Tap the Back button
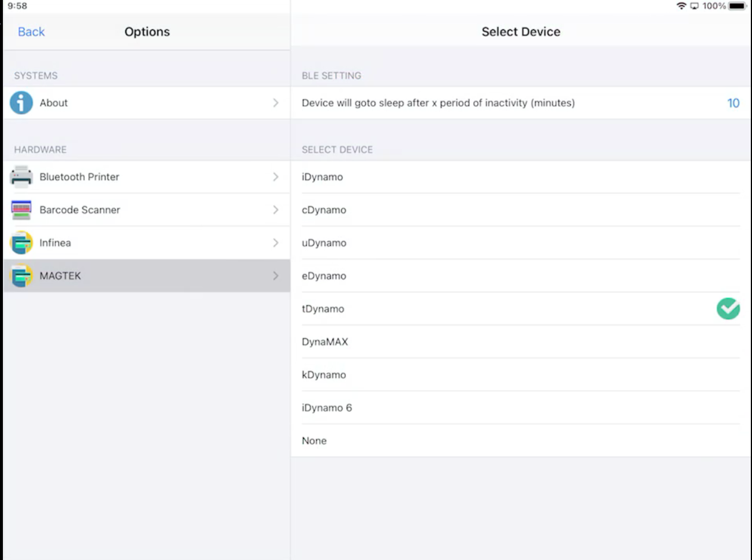This screenshot has height=560, width=752. click(31, 32)
